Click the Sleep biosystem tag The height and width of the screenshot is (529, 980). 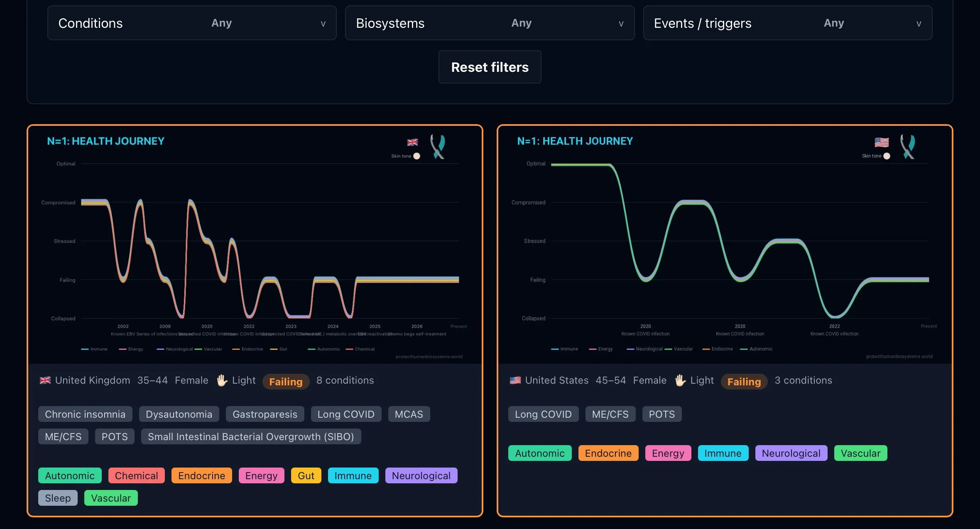click(58, 498)
